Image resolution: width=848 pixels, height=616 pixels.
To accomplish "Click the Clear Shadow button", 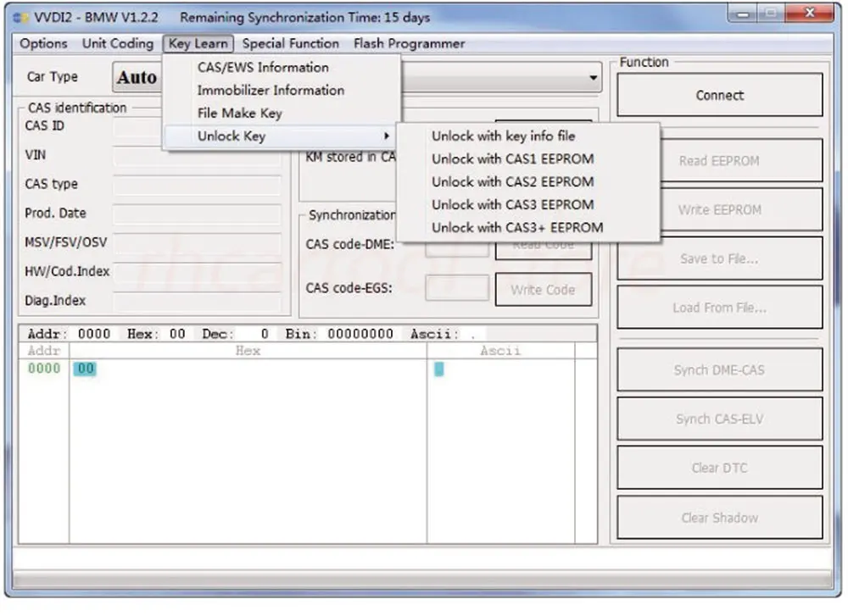I will [719, 518].
